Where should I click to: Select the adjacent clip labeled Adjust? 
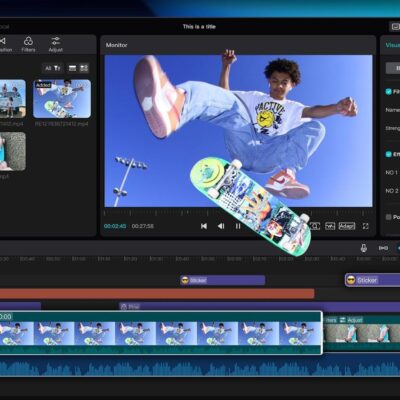click(x=362, y=333)
